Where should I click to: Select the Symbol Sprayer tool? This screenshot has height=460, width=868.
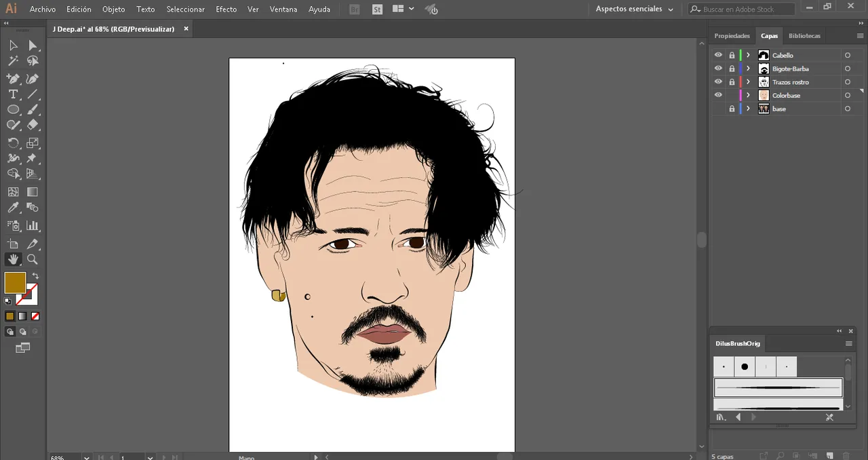point(13,225)
